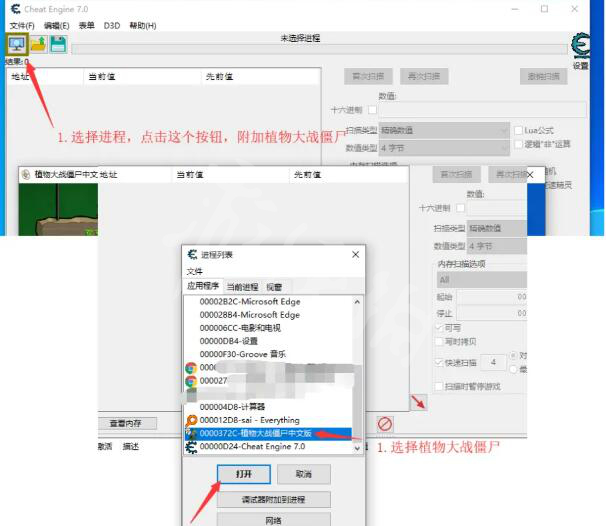Select the 000012D8-sai - Everything process row

coord(268,420)
